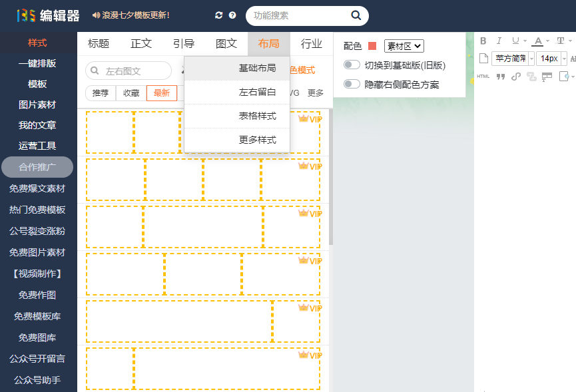Open 我的文章 in the left sidebar
This screenshot has height=392, width=576.
pyautogui.click(x=37, y=125)
